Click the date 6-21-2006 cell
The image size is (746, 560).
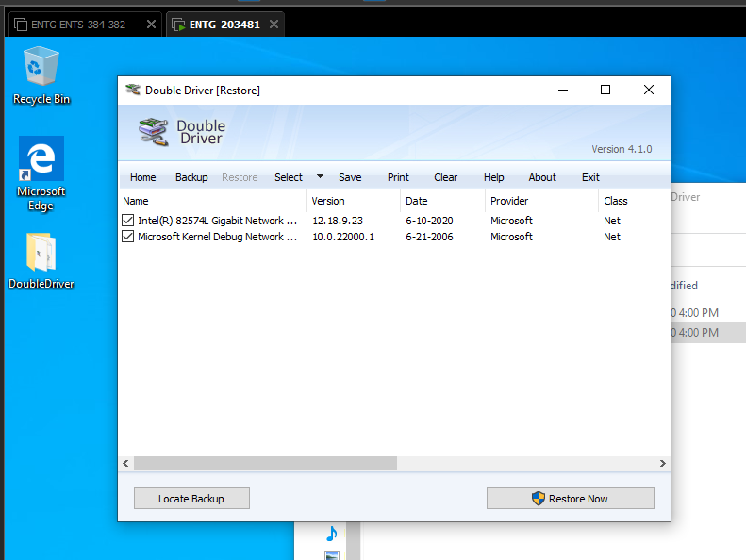pyautogui.click(x=429, y=237)
